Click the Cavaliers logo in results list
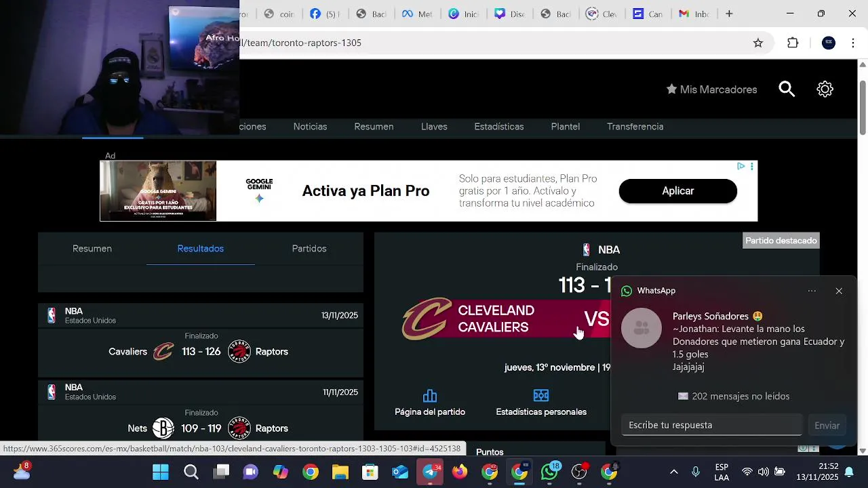 pyautogui.click(x=163, y=352)
